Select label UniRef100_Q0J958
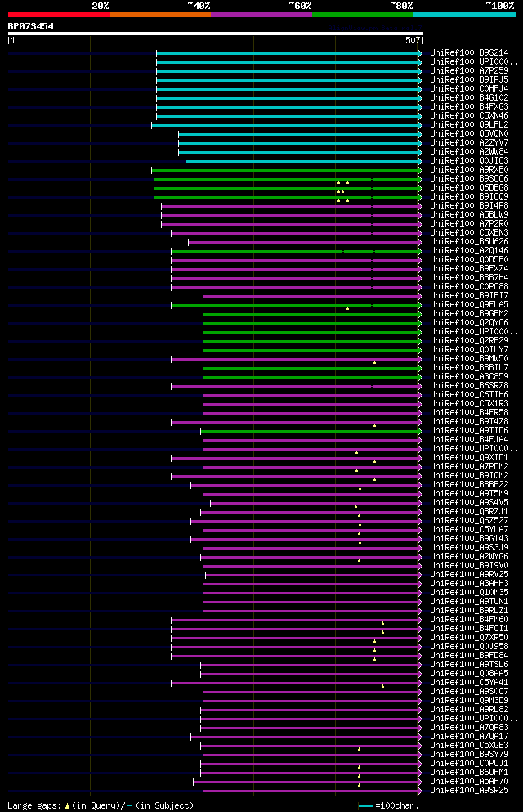This screenshot has width=523, height=812. coord(469,646)
